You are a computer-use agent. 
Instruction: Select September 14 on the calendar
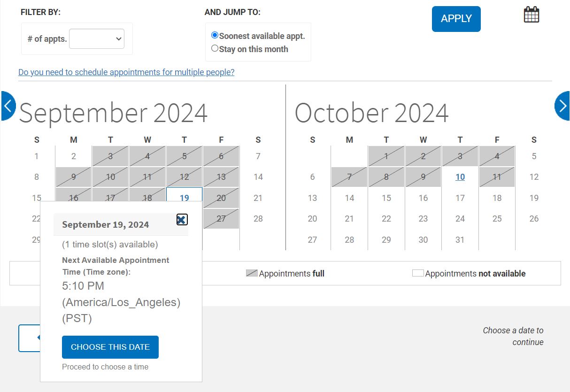point(258,177)
